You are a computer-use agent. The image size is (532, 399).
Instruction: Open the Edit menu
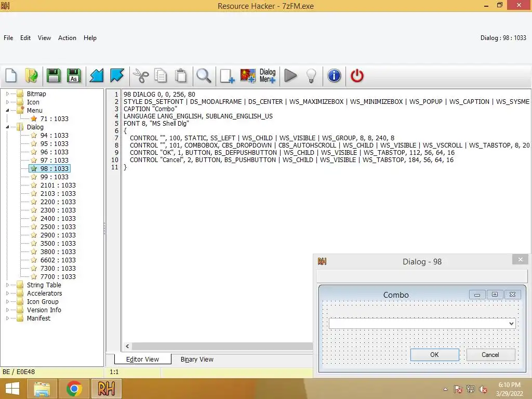[x=25, y=38]
